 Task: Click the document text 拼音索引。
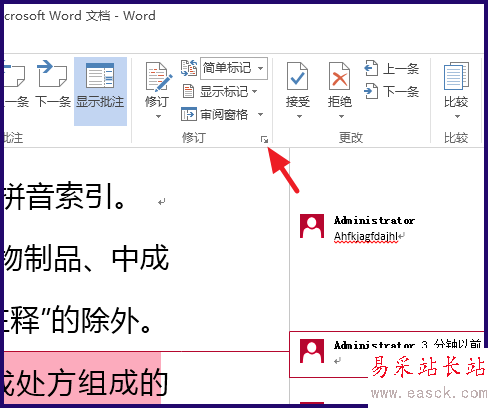click(x=65, y=196)
